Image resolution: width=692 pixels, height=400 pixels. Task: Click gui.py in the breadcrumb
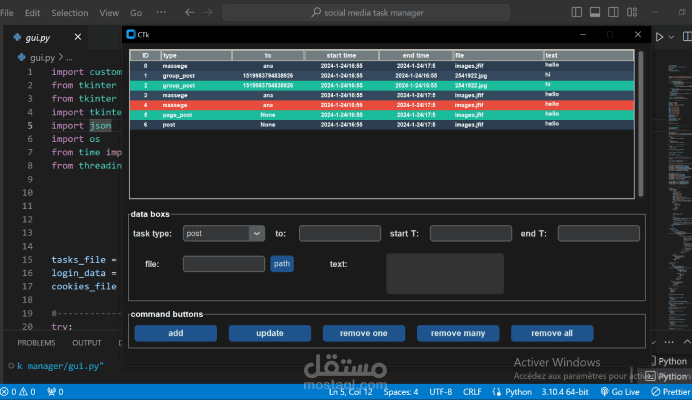(42, 57)
